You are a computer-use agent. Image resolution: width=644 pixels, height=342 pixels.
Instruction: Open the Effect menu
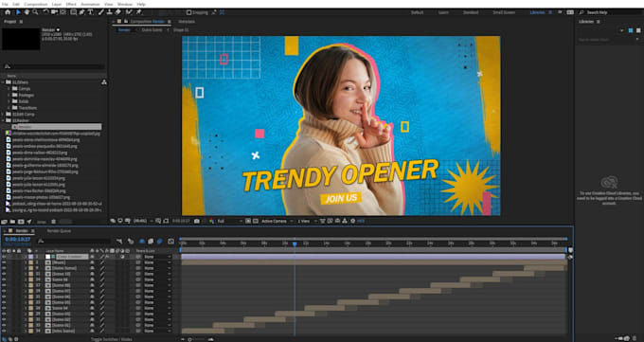coord(71,4)
